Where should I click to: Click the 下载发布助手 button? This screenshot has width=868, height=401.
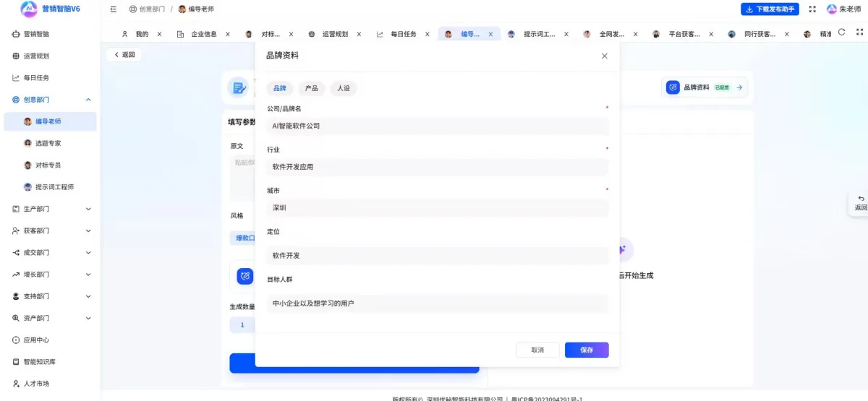(770, 9)
